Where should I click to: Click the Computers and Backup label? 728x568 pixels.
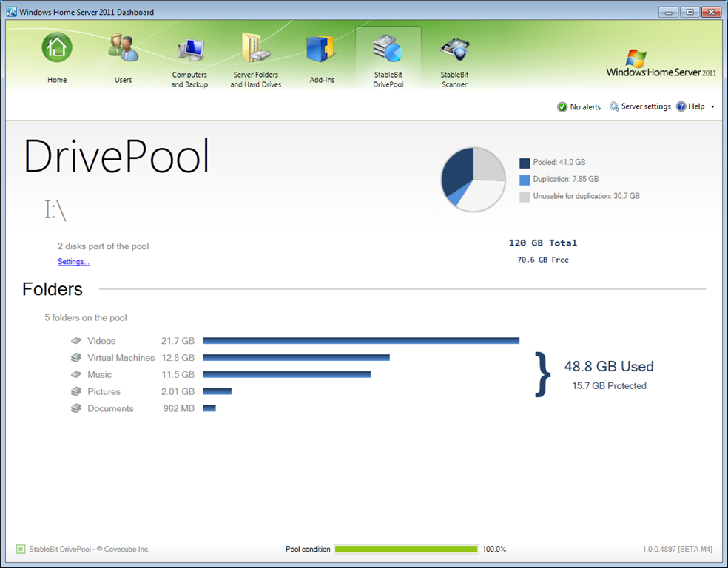(x=189, y=79)
